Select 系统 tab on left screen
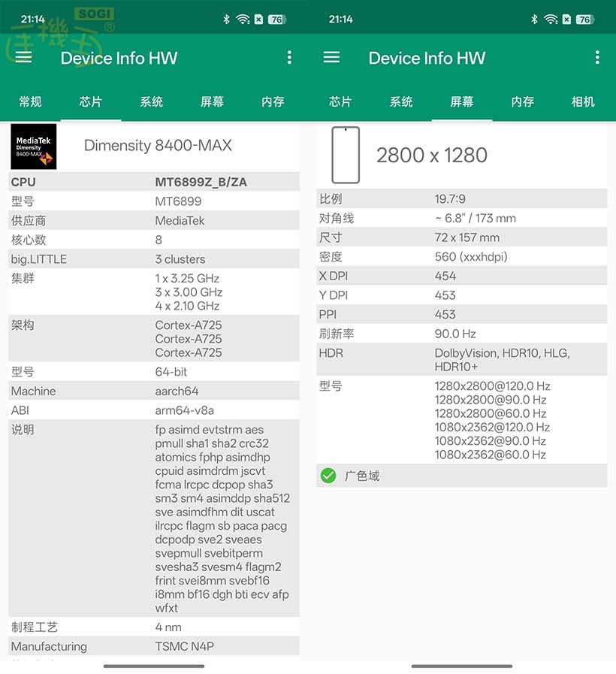This screenshot has width=616, height=674. point(152,101)
